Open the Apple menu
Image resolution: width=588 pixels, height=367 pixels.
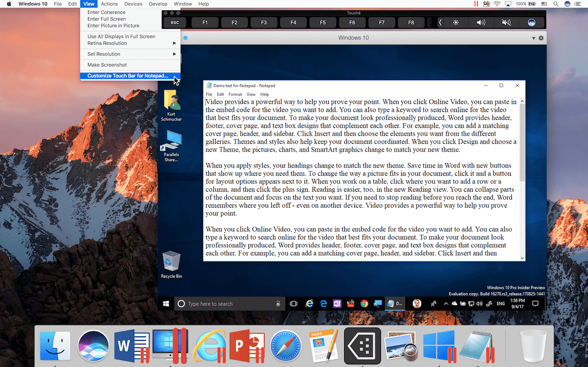coord(9,4)
